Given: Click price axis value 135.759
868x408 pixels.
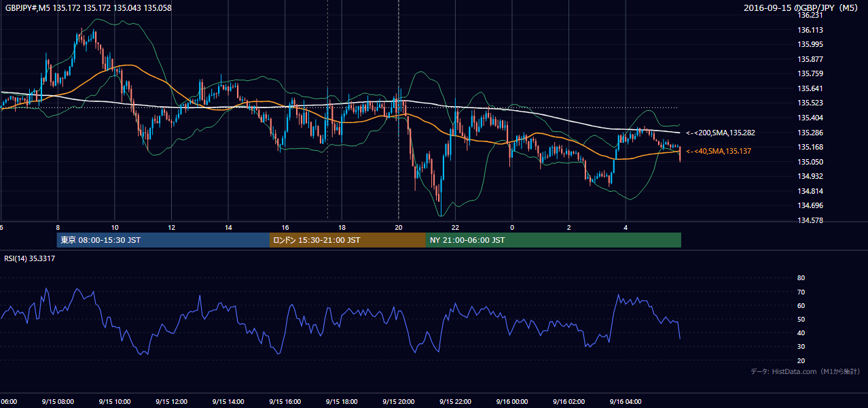Looking at the screenshot, I should click(x=810, y=73).
